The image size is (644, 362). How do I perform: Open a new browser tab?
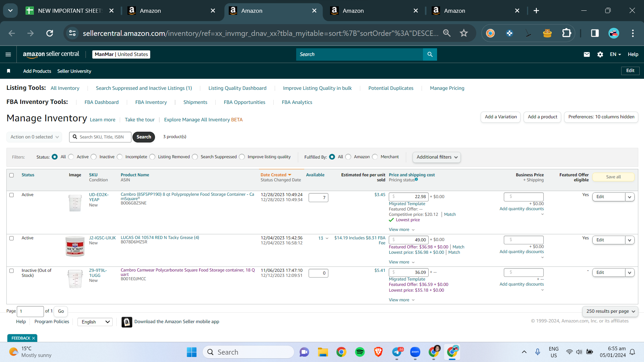(536, 11)
